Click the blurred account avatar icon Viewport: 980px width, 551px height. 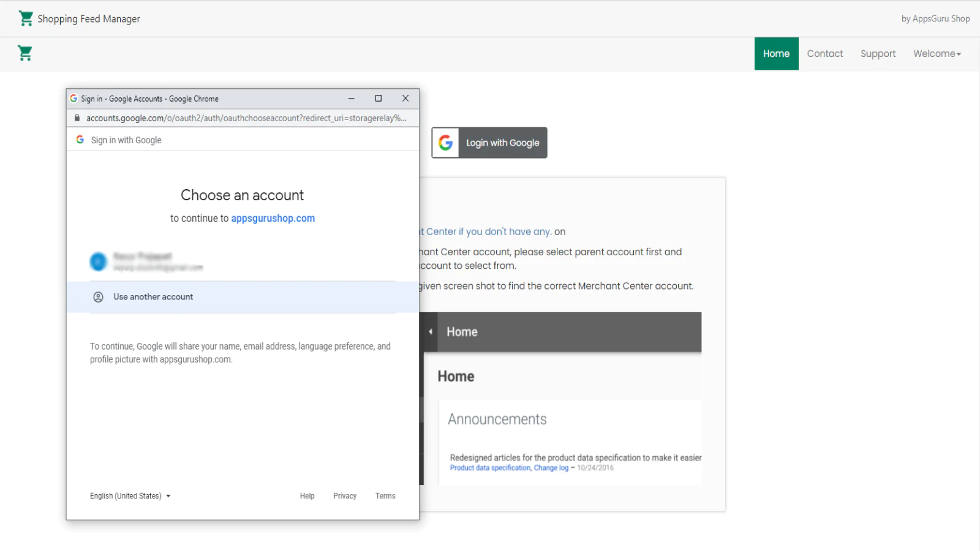(x=98, y=261)
